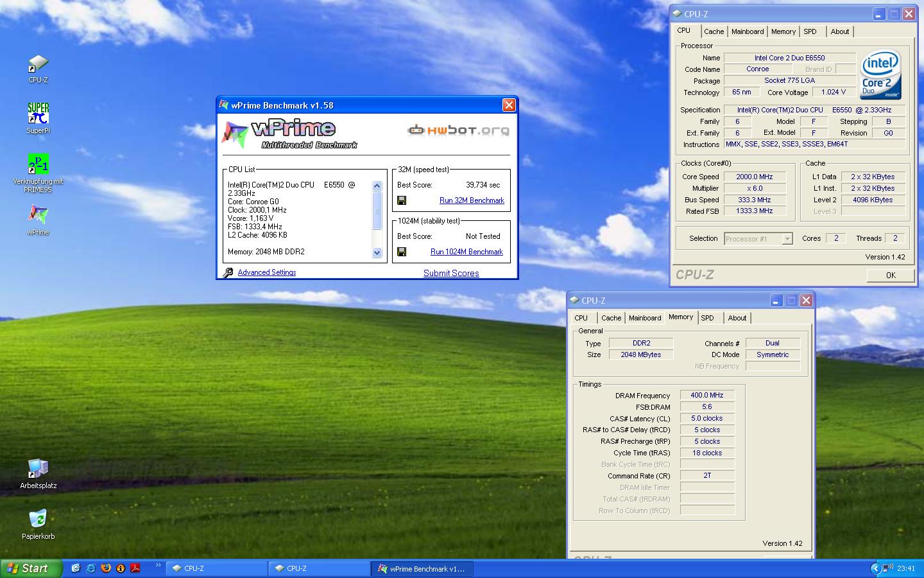Viewport: 924px width, 578px height.
Task: Click the wPrime title bar icon
Action: (x=224, y=105)
